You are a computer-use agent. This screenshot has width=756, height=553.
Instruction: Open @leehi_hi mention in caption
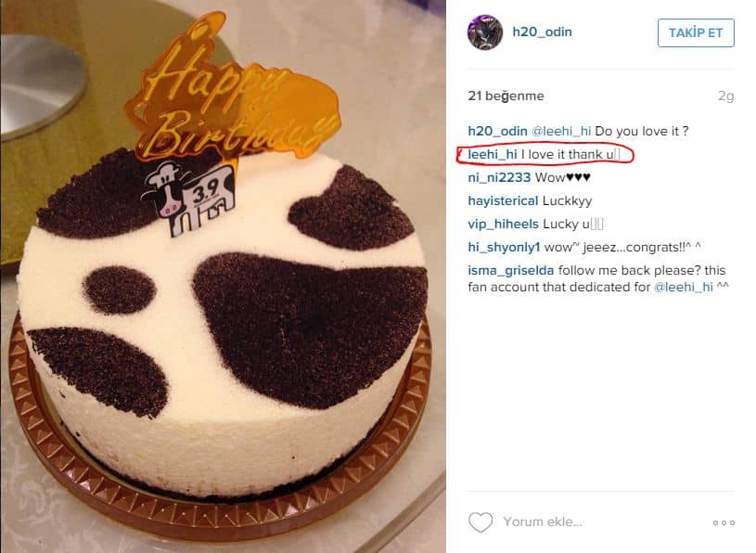pos(560,131)
